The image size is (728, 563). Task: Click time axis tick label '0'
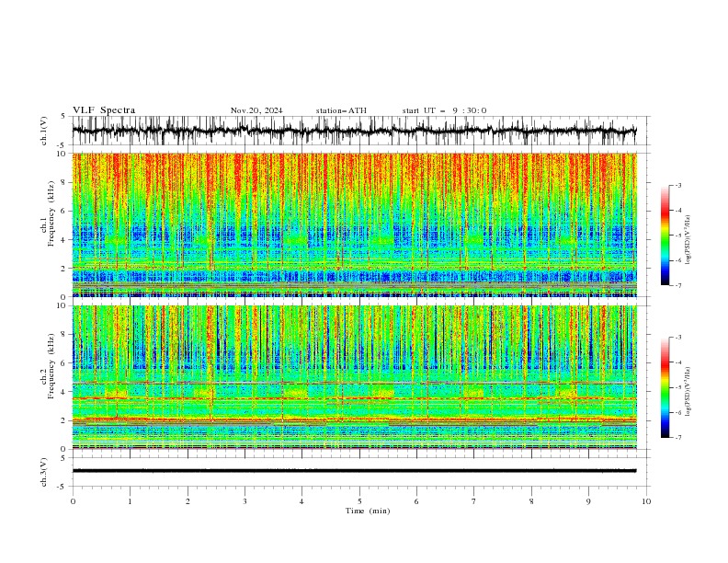(x=73, y=501)
